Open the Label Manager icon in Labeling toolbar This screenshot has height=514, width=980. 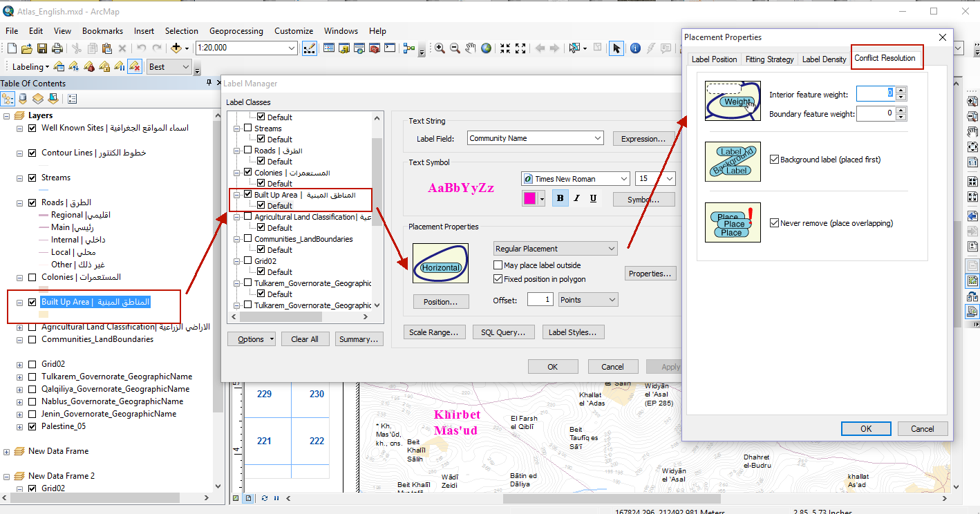click(59, 67)
